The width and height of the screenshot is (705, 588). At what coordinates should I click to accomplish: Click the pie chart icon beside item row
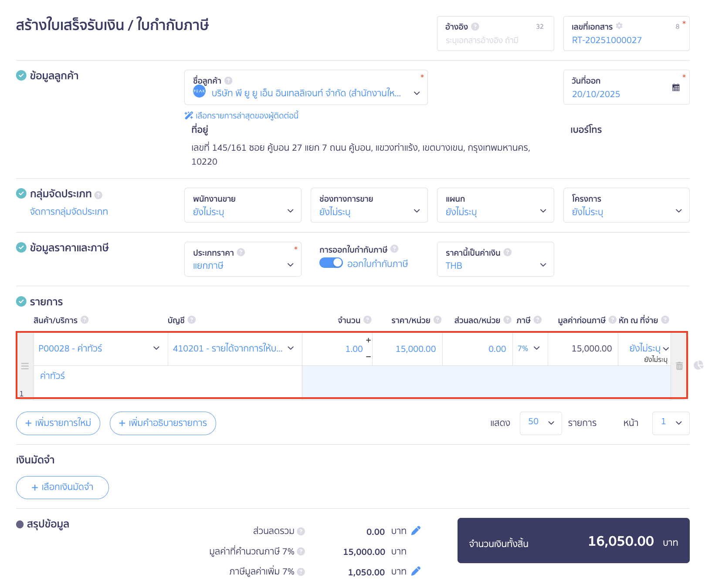point(698,365)
